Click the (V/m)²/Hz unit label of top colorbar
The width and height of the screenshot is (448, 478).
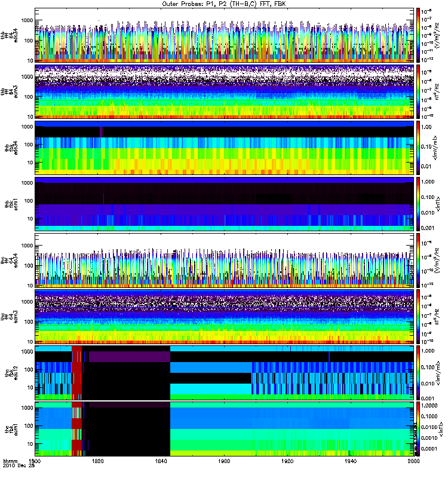437,35
